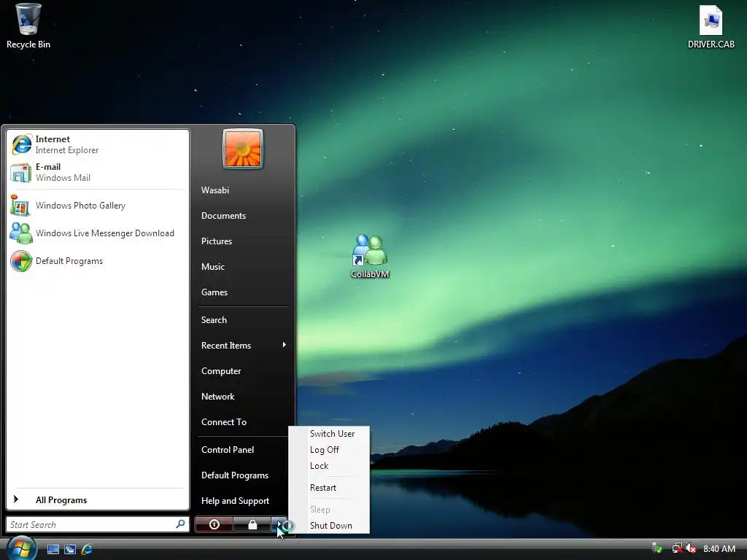747x560 pixels.
Task: Click the power button in Start menu
Action: (214, 524)
